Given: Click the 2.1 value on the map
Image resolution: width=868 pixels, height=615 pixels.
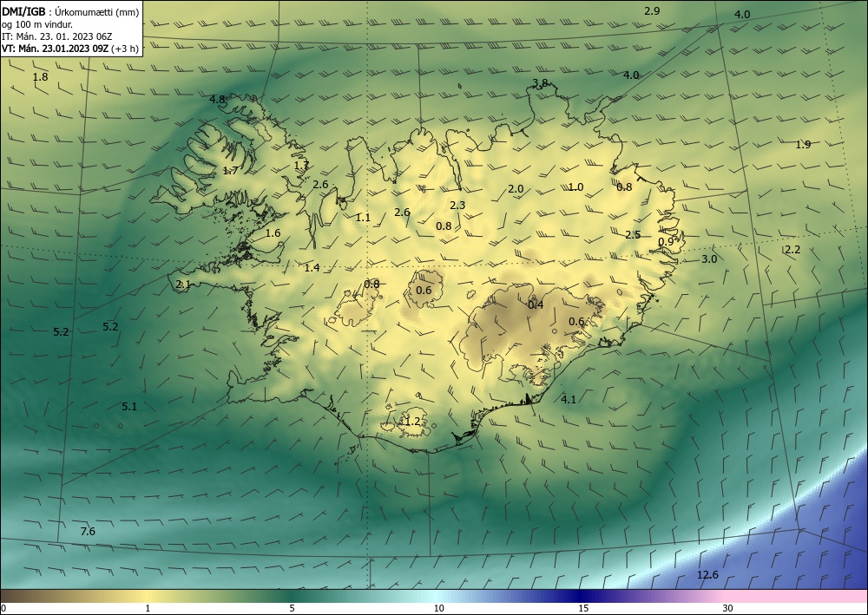Looking at the screenshot, I should coord(183,285).
